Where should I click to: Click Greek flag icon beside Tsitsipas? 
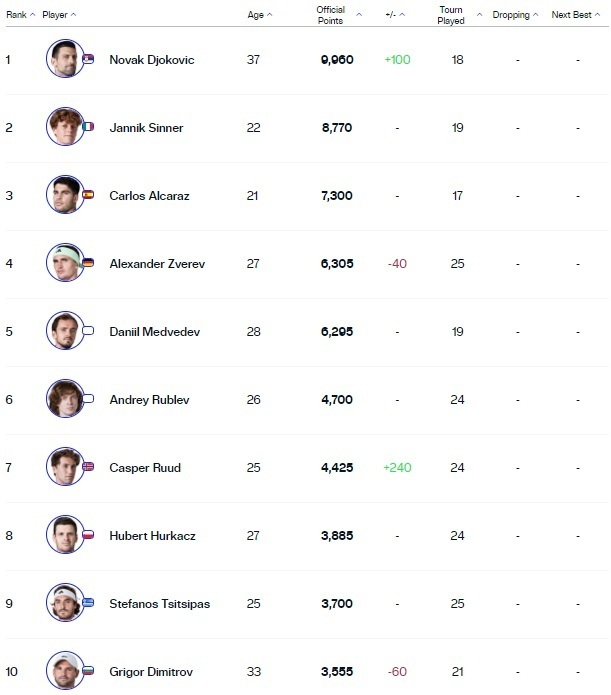pyautogui.click(x=88, y=604)
